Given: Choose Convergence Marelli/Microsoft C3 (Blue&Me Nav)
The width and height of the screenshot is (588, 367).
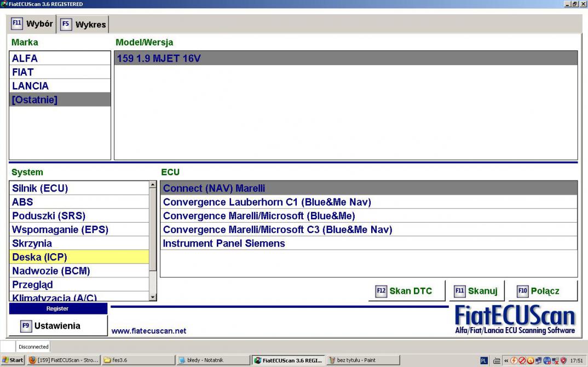Looking at the screenshot, I should 368,230.
